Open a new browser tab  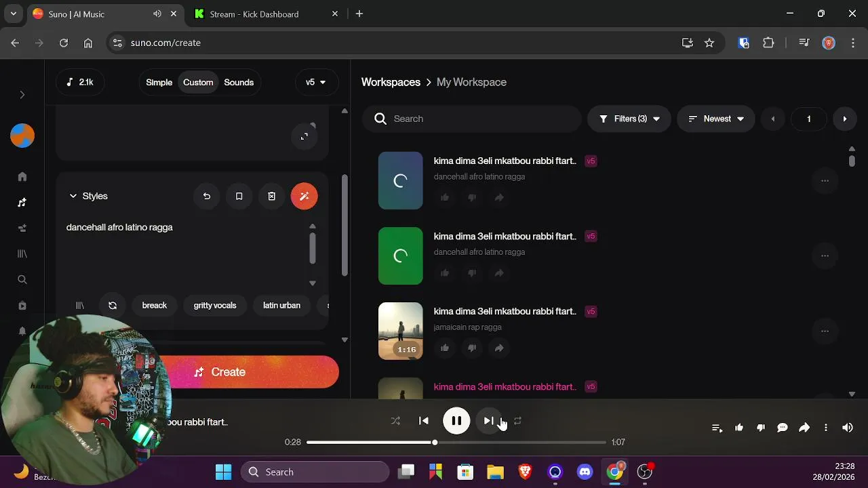pos(359,14)
